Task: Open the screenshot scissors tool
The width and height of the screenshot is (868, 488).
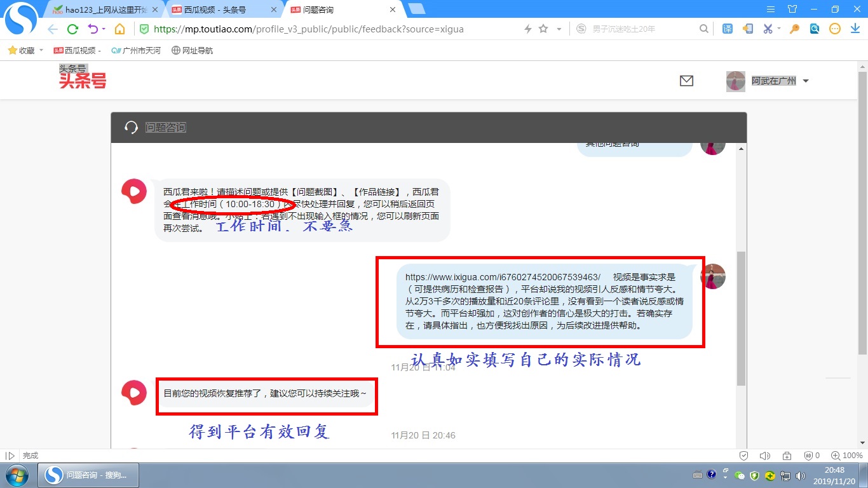Action: (x=768, y=29)
